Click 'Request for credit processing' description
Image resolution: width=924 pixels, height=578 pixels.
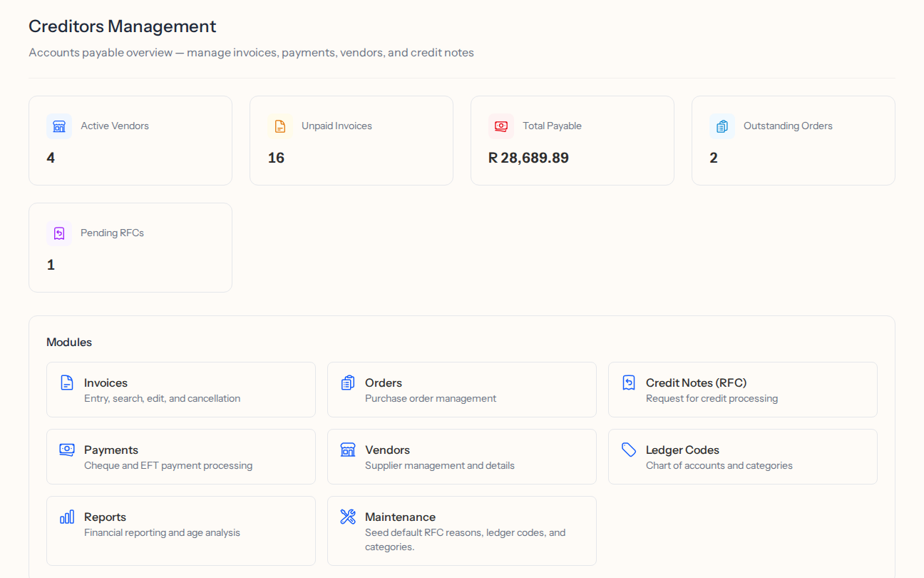pyautogui.click(x=712, y=399)
